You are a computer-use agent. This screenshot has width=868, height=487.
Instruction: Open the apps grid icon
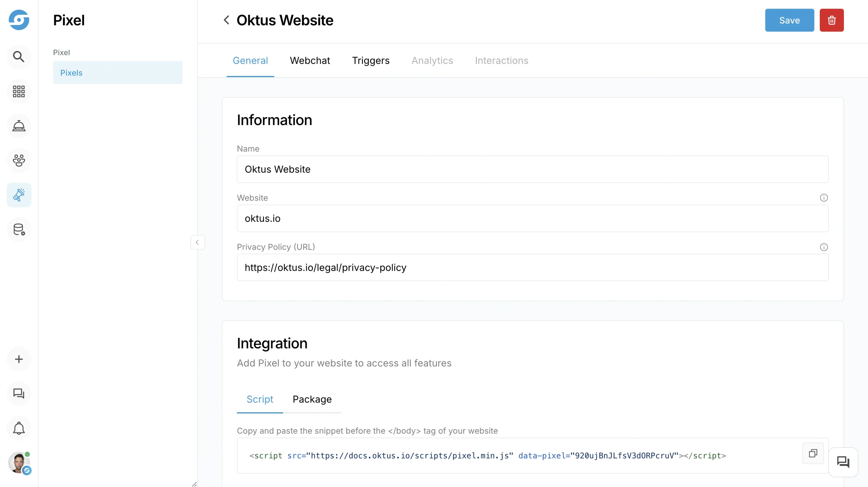[19, 91]
